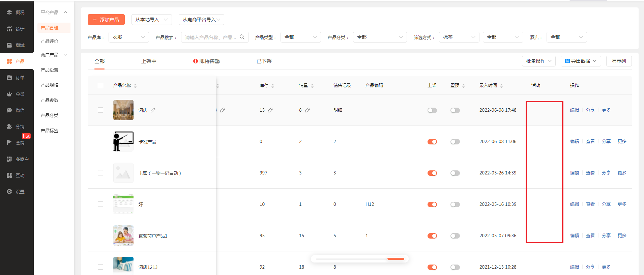Open the 商城 mall sidebar icon

[9, 45]
